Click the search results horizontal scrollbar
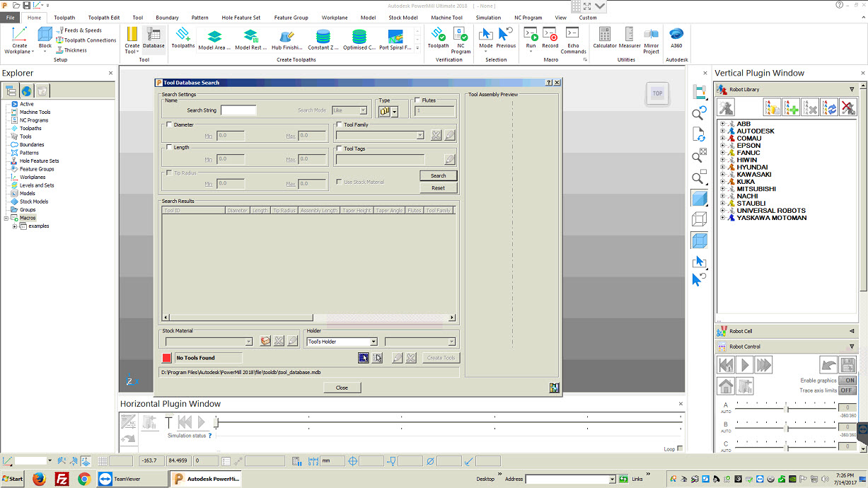This screenshot has width=868, height=488. tap(309, 318)
